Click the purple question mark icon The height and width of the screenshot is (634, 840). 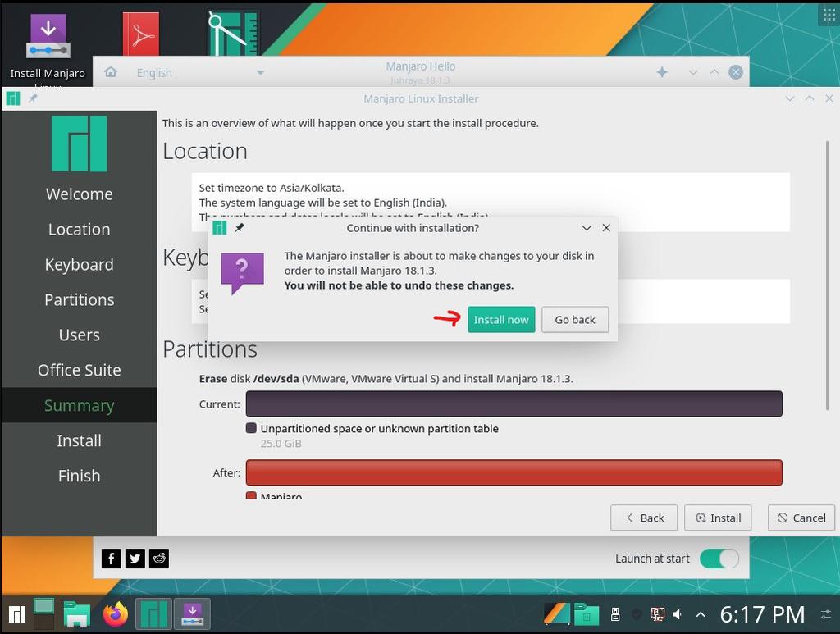[x=242, y=272]
